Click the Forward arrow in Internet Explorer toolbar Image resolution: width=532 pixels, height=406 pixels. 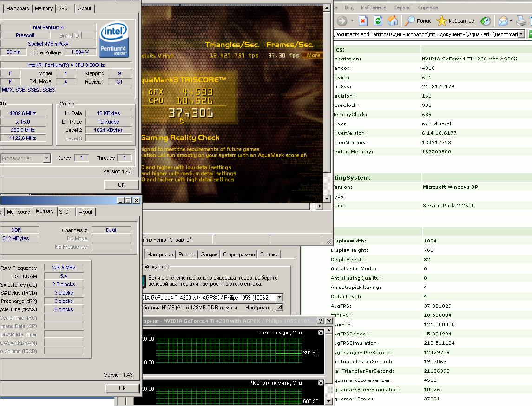[x=342, y=21]
